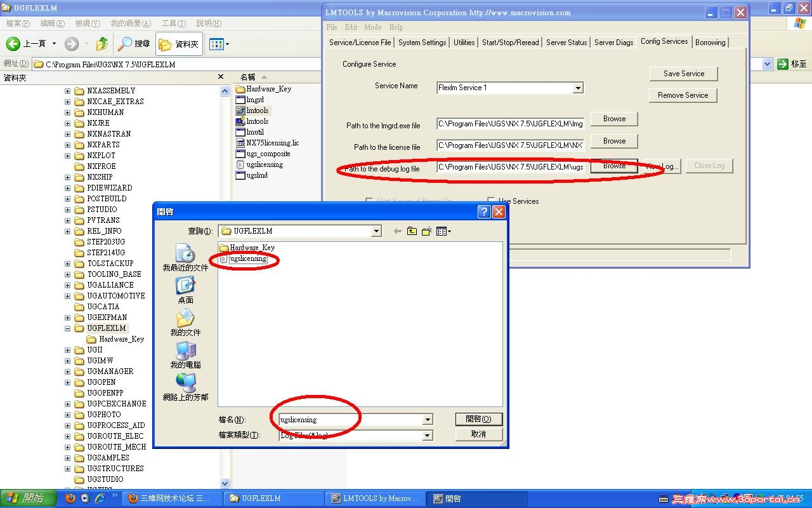The height and width of the screenshot is (508, 812).
Task: Confirm with the 開啟 button in dialog
Action: pyautogui.click(x=479, y=419)
